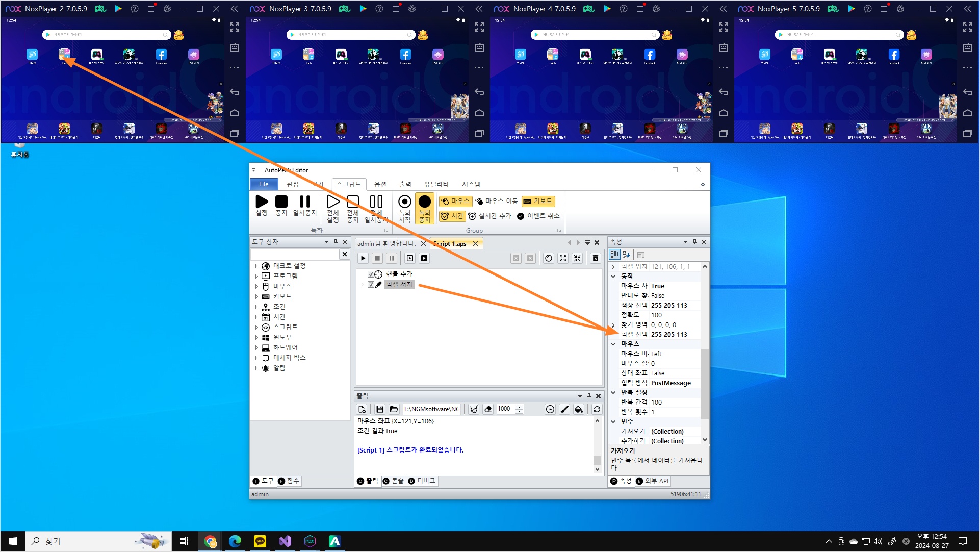Click the 색상 선택 color value 255 205 113
Viewport: 980px width, 552px height.
pyautogui.click(x=669, y=306)
